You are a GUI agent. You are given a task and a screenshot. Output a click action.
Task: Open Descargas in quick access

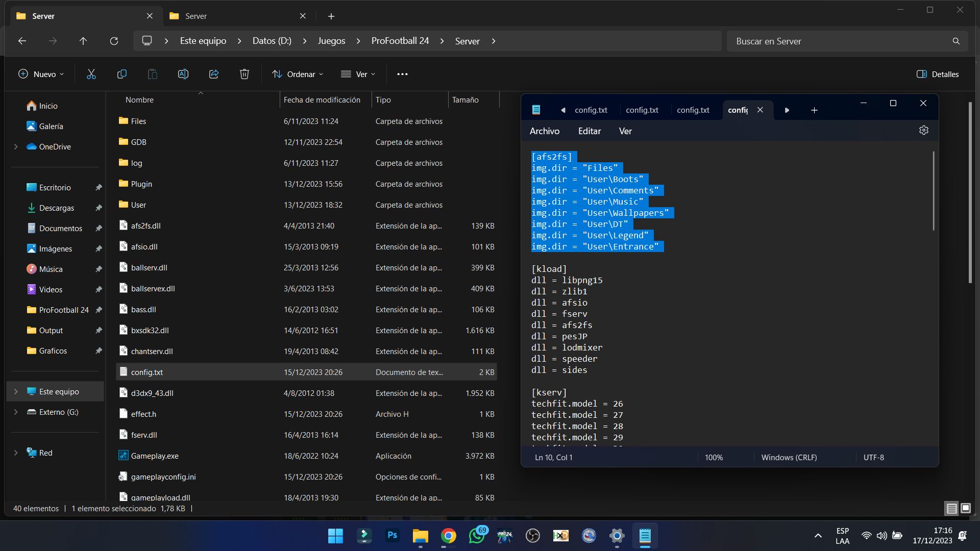coord(57,208)
